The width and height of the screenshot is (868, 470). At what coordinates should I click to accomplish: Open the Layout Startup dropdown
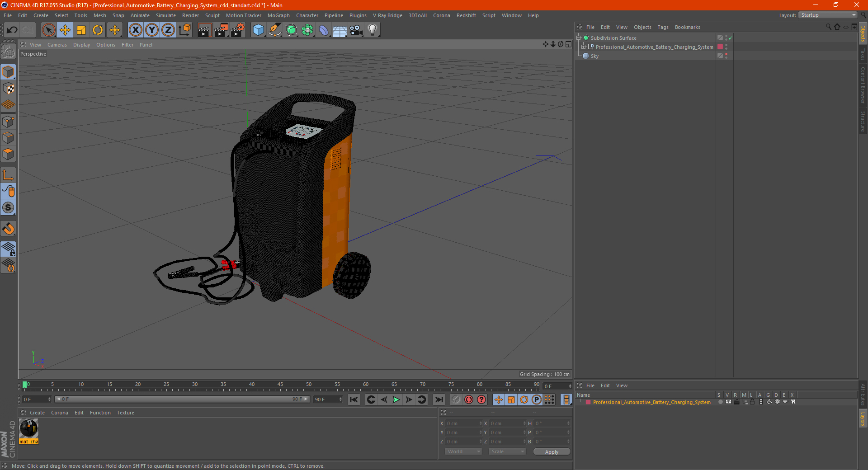tap(828, 15)
